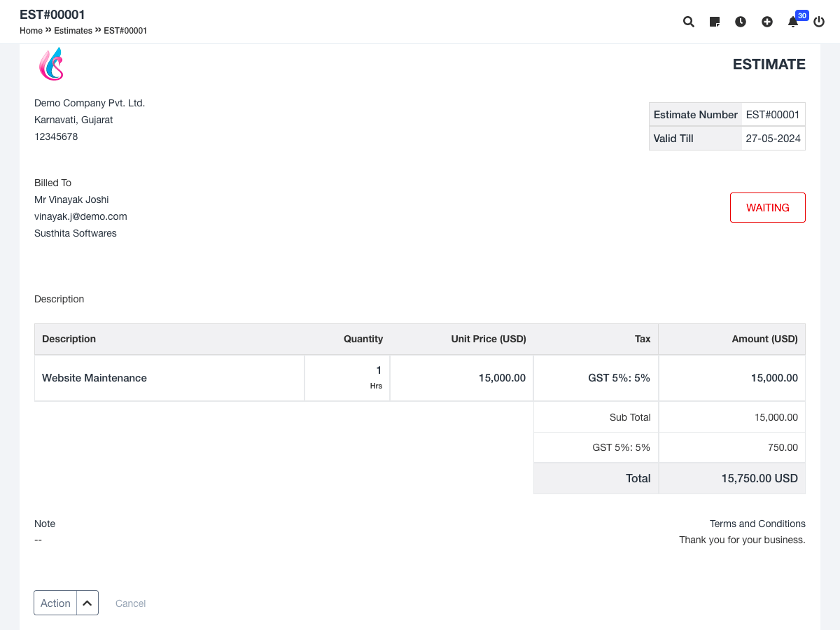
Task: Click the EST#00001 breadcrumb item
Action: point(125,31)
